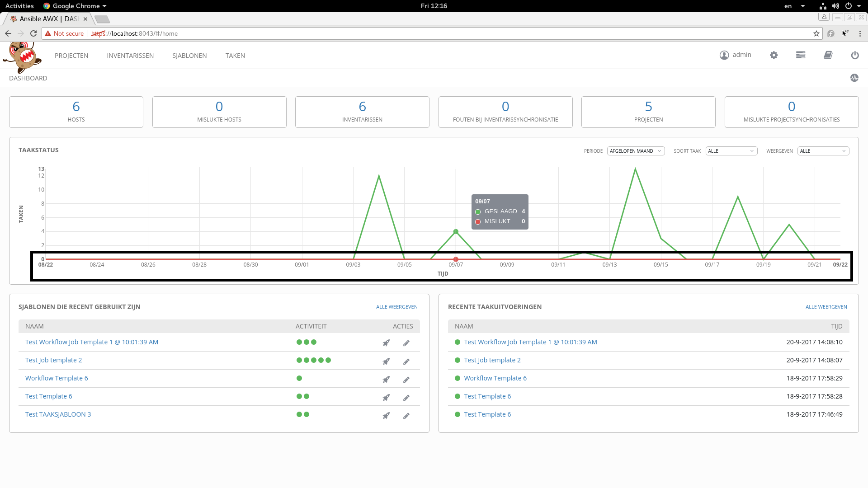The width and height of the screenshot is (868, 488).
Task: Open the settings gear icon
Action: (x=774, y=55)
